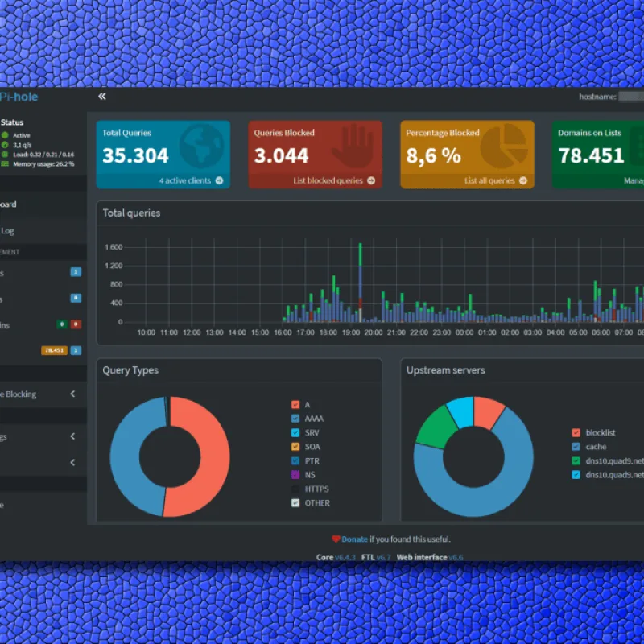Expand the Blocking sidebar menu chevron
The height and width of the screenshot is (644, 644).
coord(72,394)
